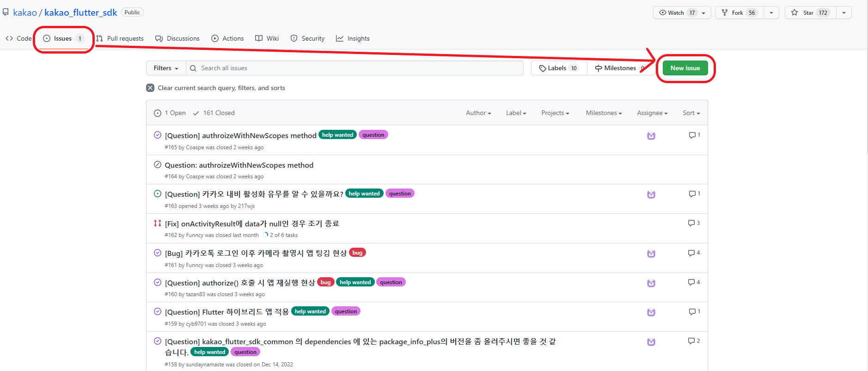This screenshot has width=868, height=371.
Task: Open the Code tab
Action: coord(18,38)
